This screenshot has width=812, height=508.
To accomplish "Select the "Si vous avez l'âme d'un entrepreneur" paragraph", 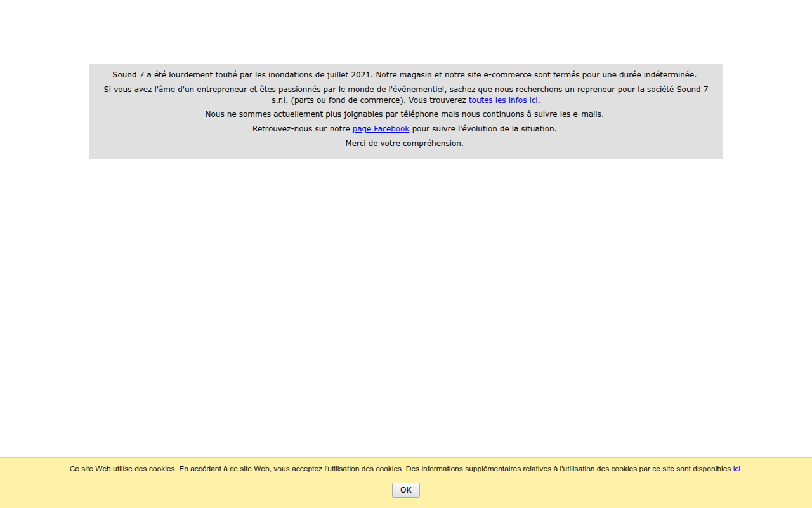I will (406, 95).
